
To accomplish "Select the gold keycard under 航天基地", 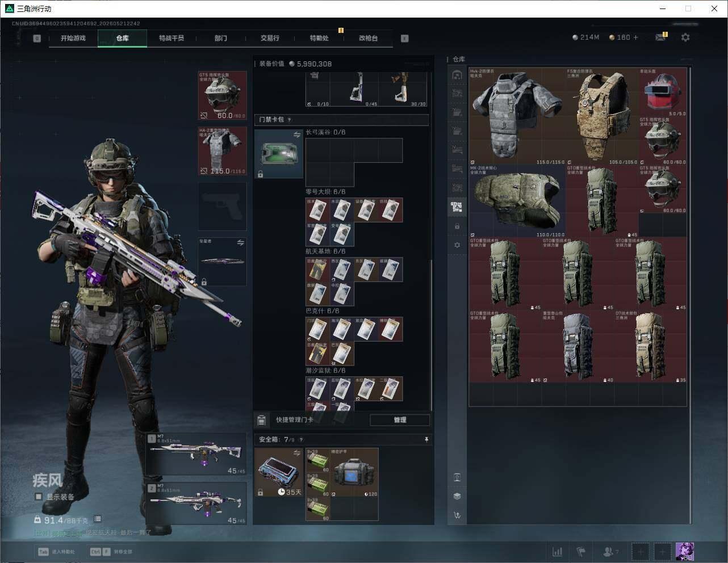I will [318, 270].
